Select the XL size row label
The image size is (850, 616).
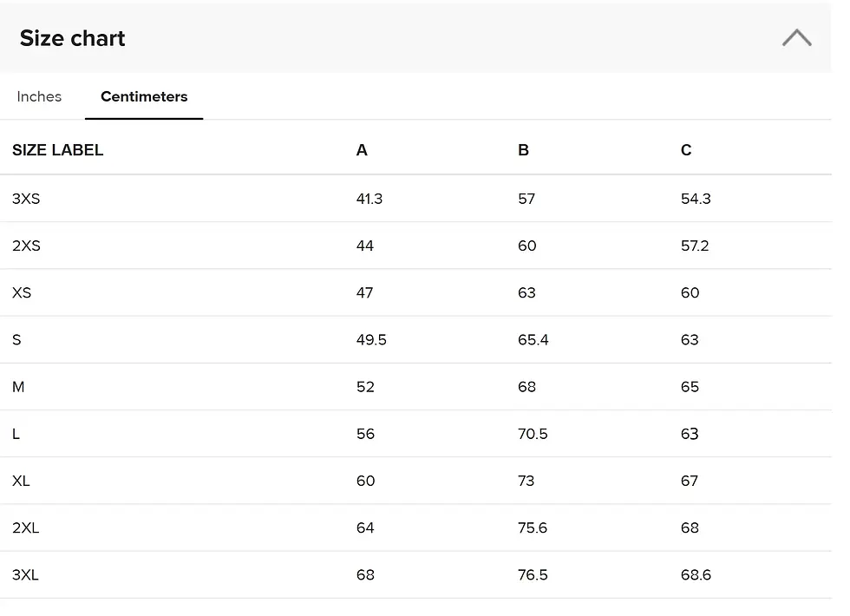pyautogui.click(x=21, y=481)
